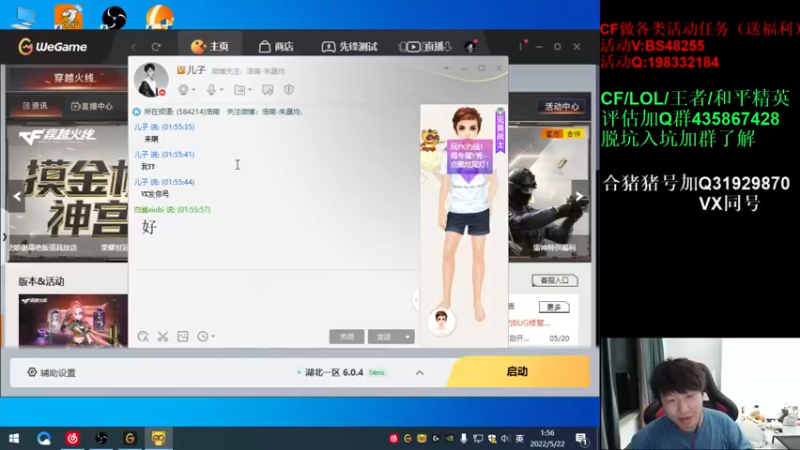800x450 pixels.
Task: Open Windows notification center icon
Action: [581, 438]
